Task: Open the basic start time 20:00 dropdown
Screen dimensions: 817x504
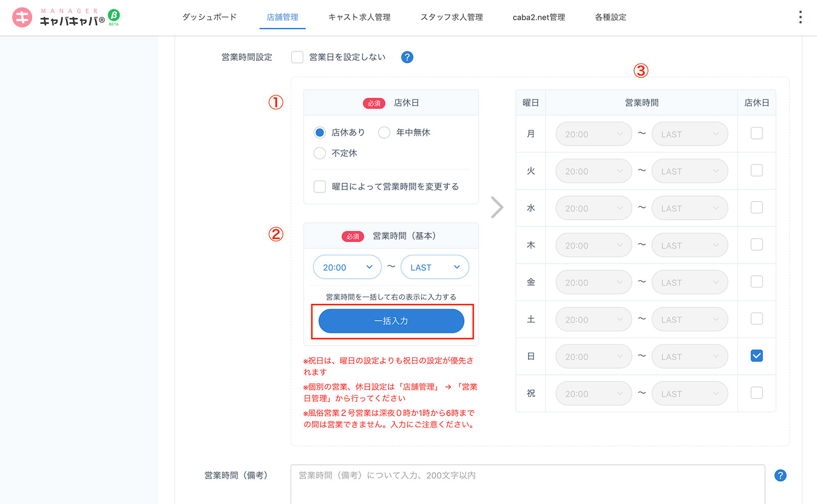Action: coord(347,267)
